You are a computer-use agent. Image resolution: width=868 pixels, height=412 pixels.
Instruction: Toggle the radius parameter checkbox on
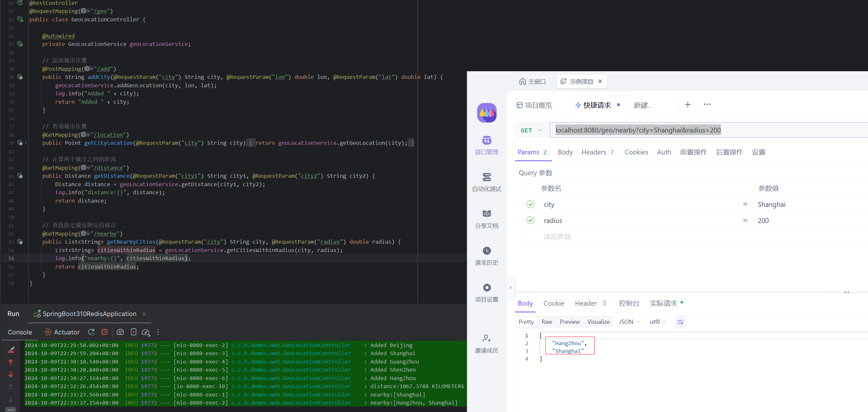530,220
